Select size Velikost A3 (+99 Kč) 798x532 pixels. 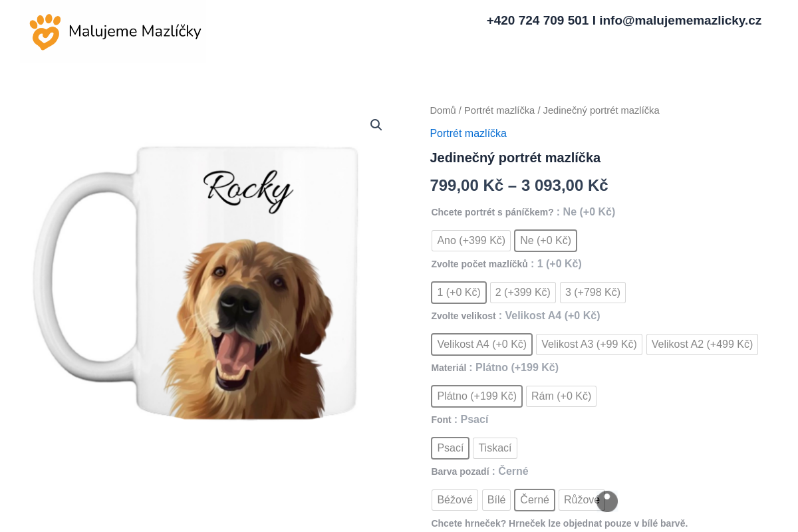589,344
